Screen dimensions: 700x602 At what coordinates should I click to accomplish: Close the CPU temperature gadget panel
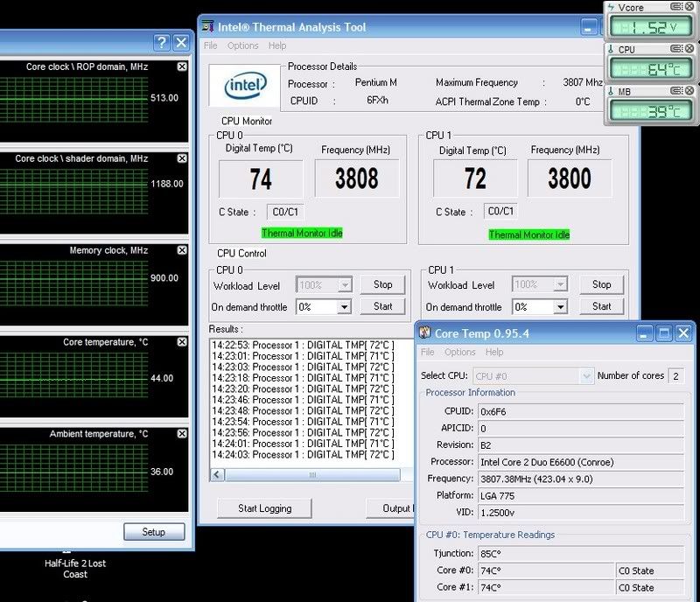tap(689, 48)
